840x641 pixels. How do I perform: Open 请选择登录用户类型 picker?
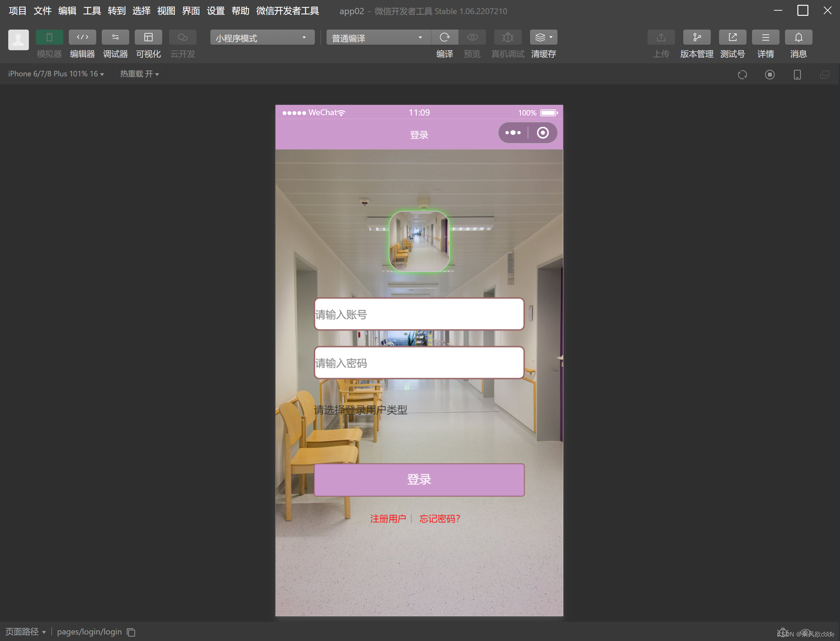pos(360,410)
